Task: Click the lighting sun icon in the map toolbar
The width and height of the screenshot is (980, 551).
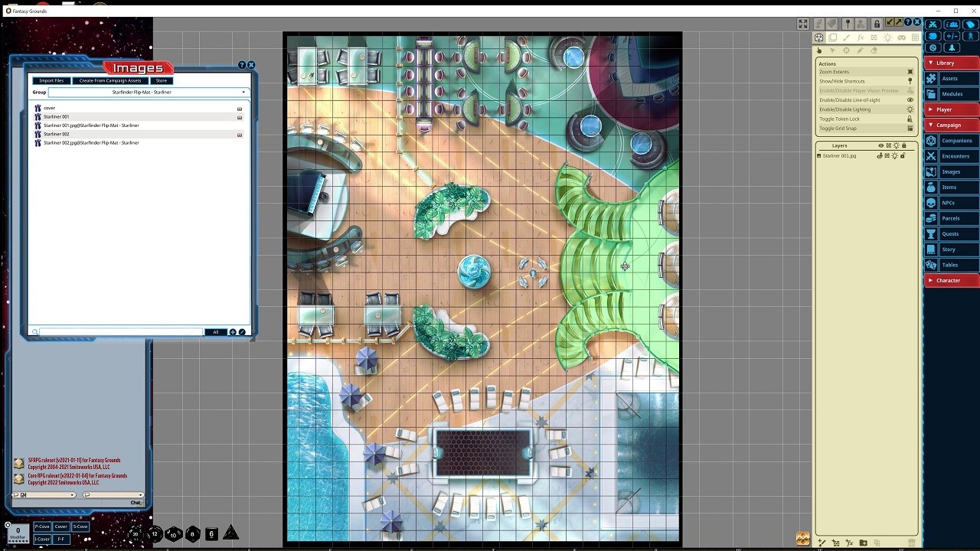Action: point(888,37)
